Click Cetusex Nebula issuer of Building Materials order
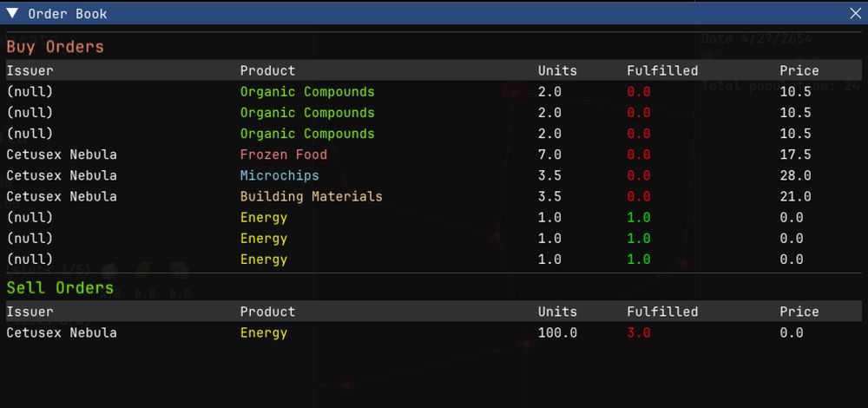The image size is (868, 408). click(62, 196)
